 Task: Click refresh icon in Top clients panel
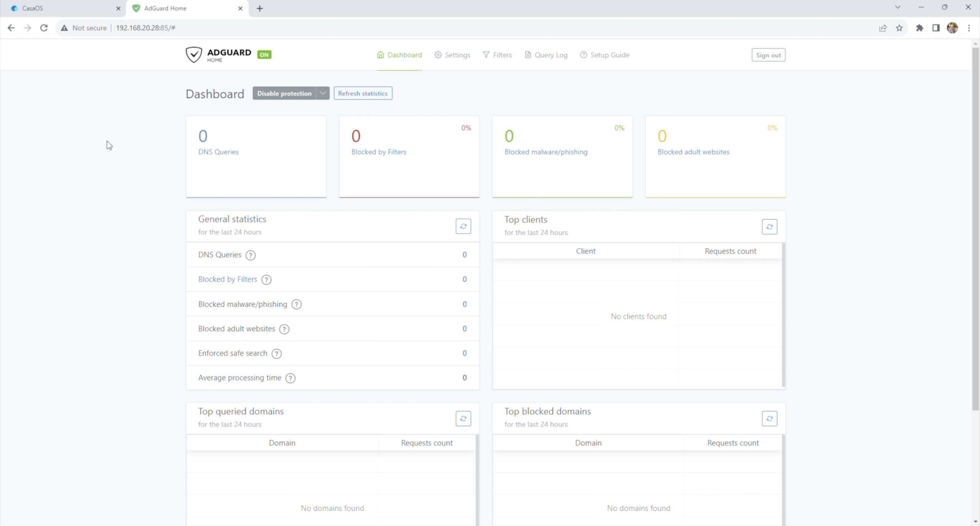click(769, 227)
